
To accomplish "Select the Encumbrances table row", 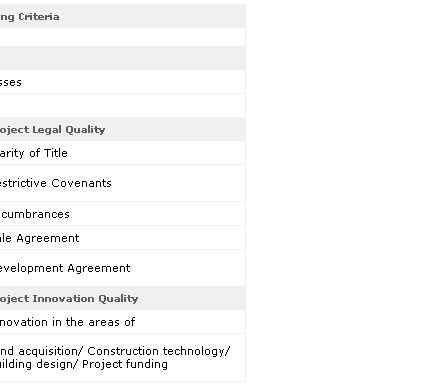I will [122, 214].
